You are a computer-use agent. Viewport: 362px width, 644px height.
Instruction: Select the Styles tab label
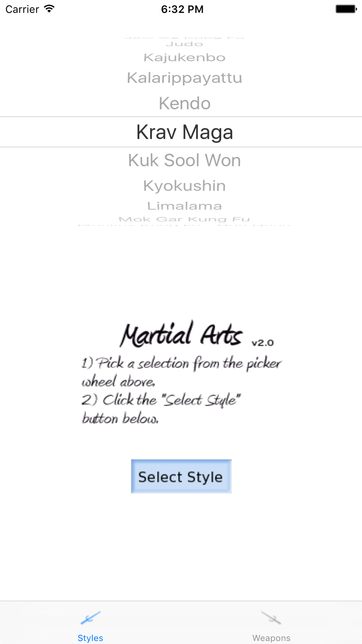[x=90, y=638]
